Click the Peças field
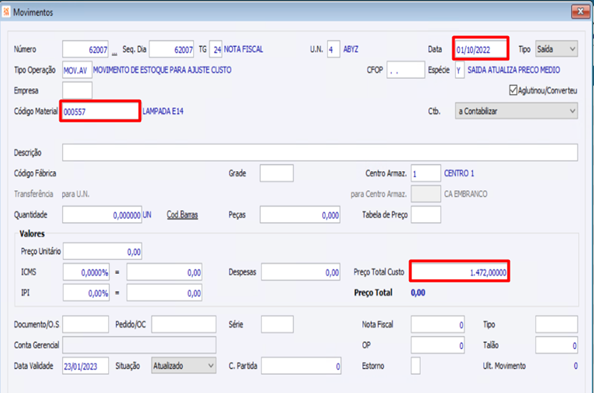 click(x=300, y=215)
